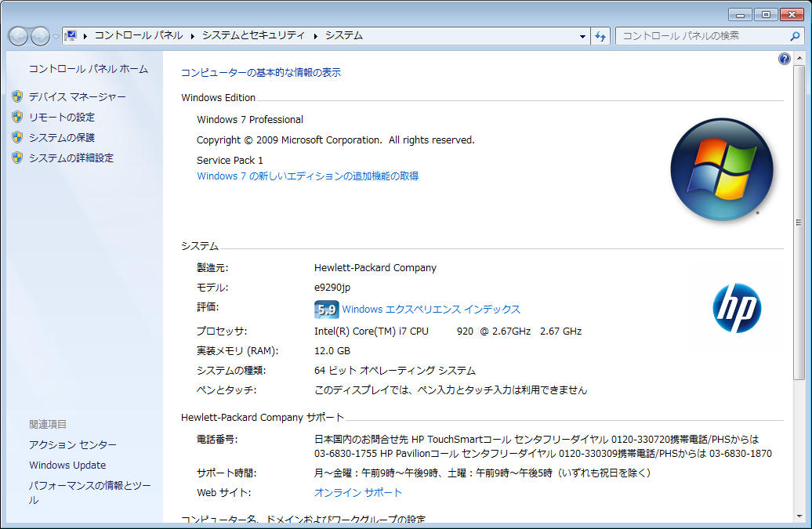
Task: Click the magnifying glass search icon
Action: coord(795,36)
